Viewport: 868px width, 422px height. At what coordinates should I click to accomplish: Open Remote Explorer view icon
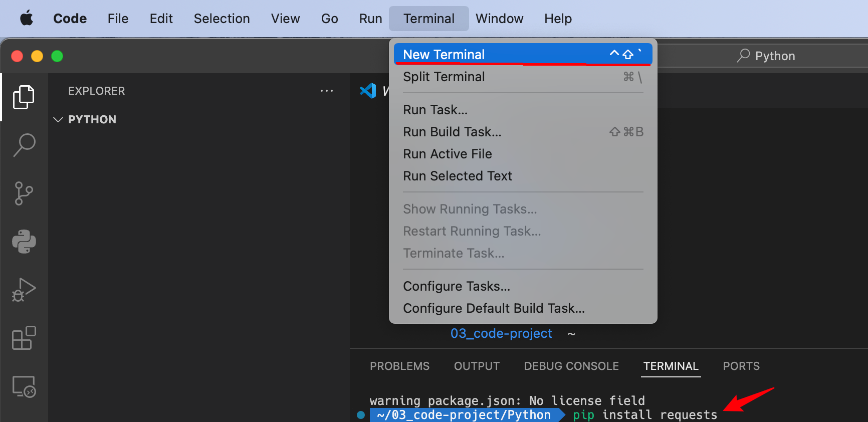pyautogui.click(x=24, y=386)
